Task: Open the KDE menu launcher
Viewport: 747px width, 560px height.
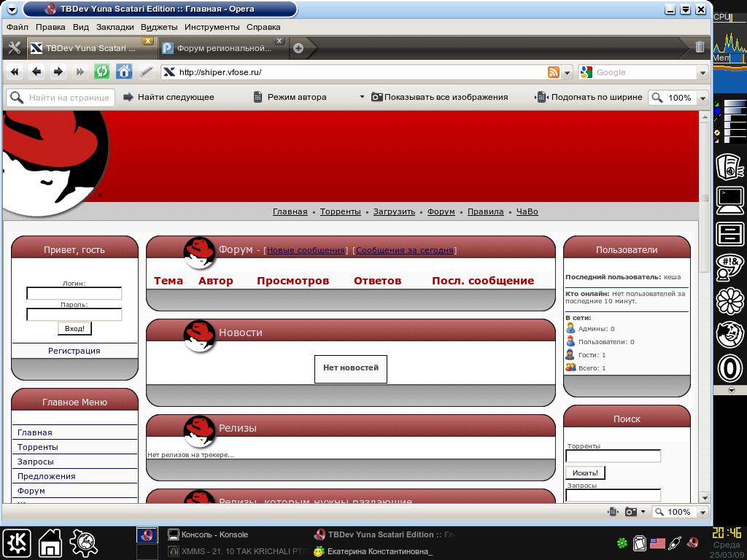Action: (17, 543)
